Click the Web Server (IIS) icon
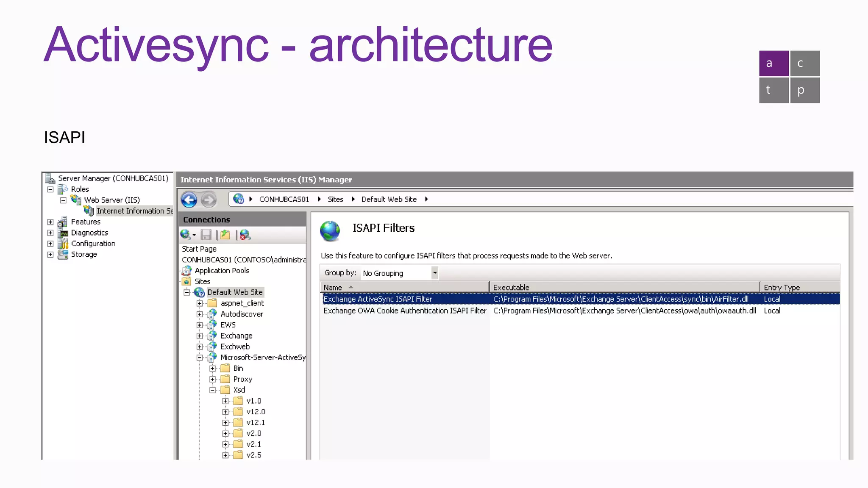This screenshot has width=868, height=488. point(76,200)
